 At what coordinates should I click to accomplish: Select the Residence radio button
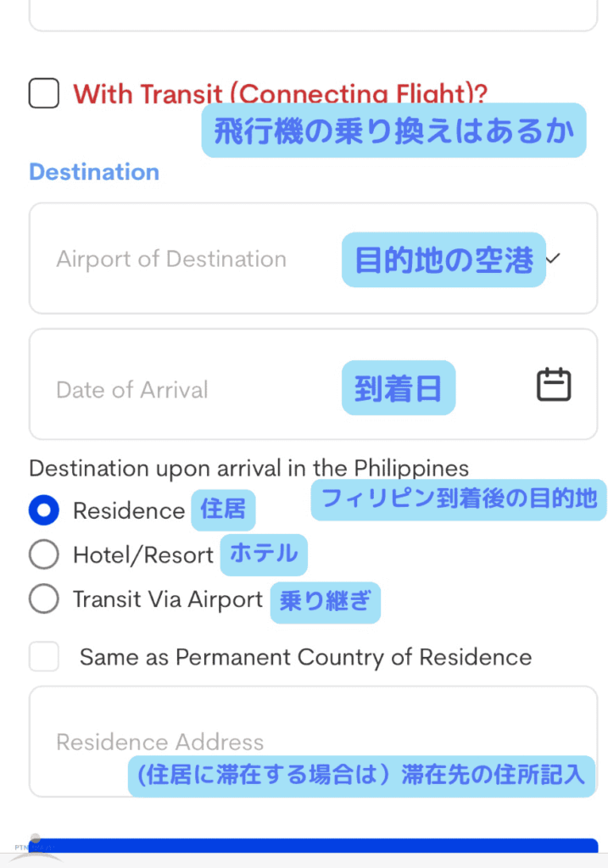[44, 510]
